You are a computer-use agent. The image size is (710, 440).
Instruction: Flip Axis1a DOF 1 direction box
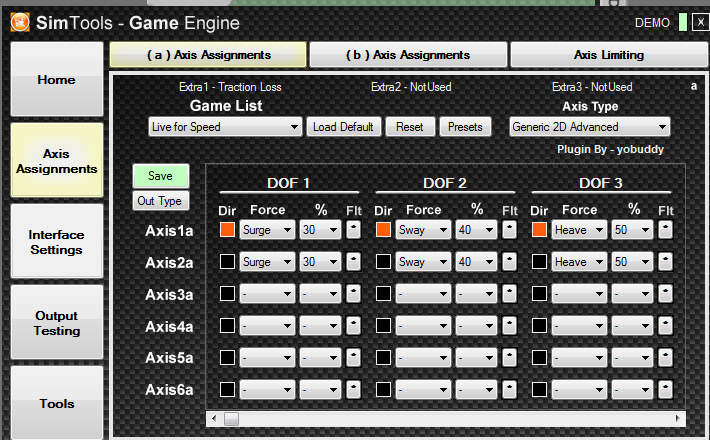click(227, 230)
